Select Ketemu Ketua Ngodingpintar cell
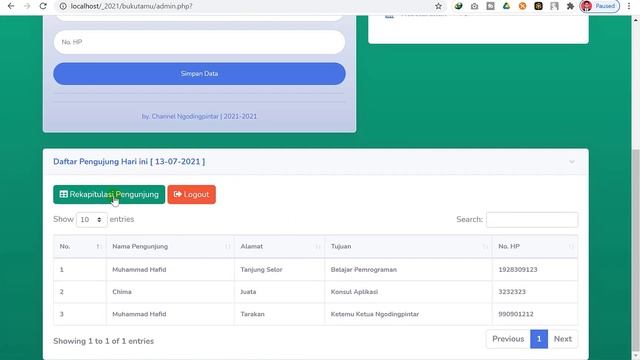This screenshot has width=640, height=360. click(x=408, y=314)
